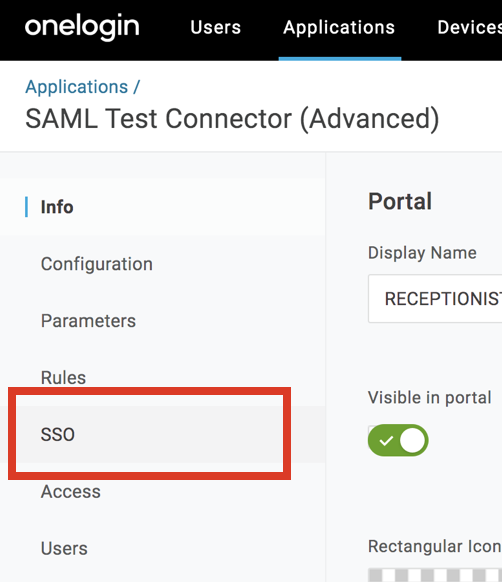The height and width of the screenshot is (582, 502).
Task: Switch to the Configuration sidebar tab
Action: coord(97,264)
